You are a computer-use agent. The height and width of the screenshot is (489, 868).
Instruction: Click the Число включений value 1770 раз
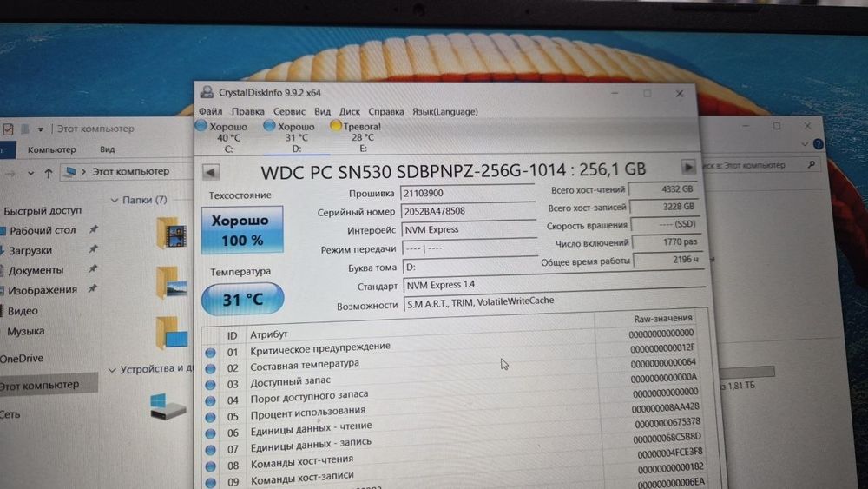[x=666, y=242]
